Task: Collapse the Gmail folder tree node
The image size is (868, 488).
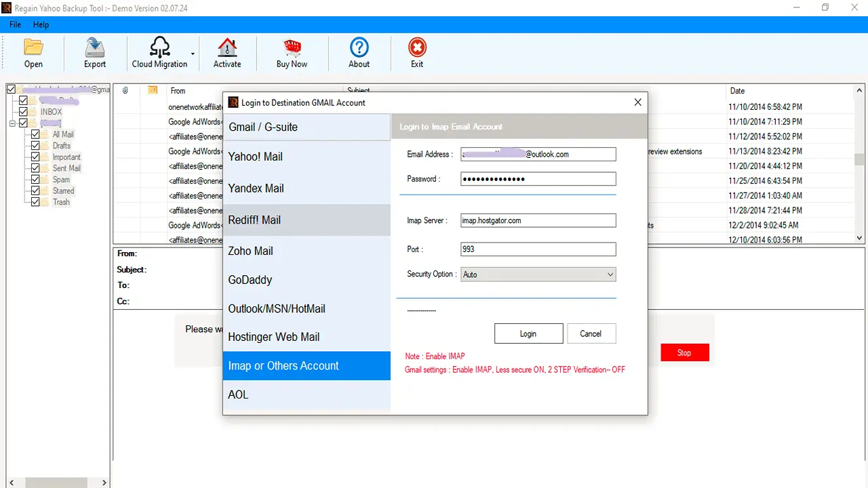Action: (12, 123)
